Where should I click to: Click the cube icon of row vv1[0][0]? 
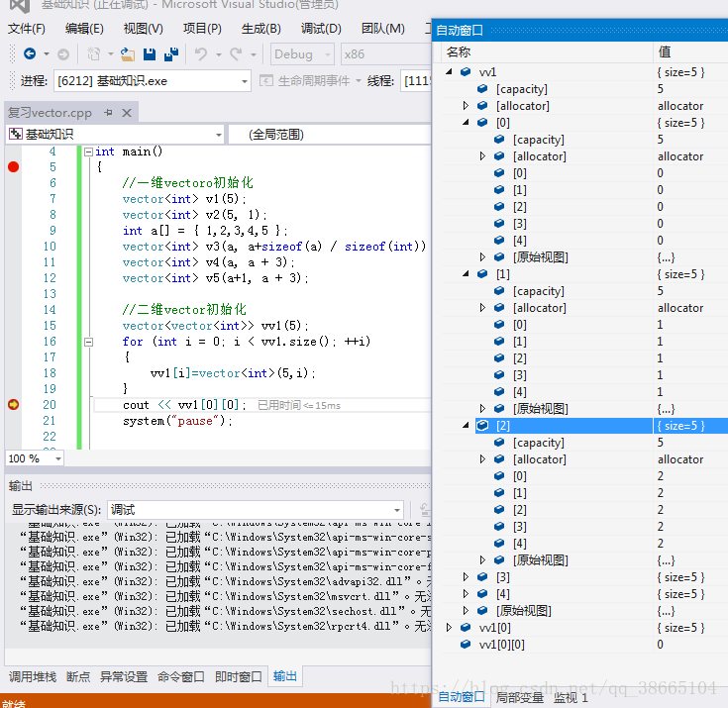[x=466, y=645]
